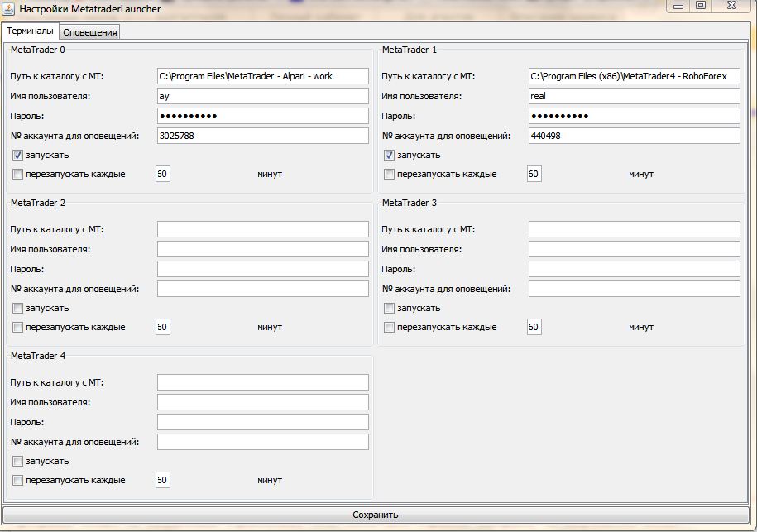Click 'минут' label in MetaTrader 4
This screenshot has width=757, height=532.
click(270, 481)
